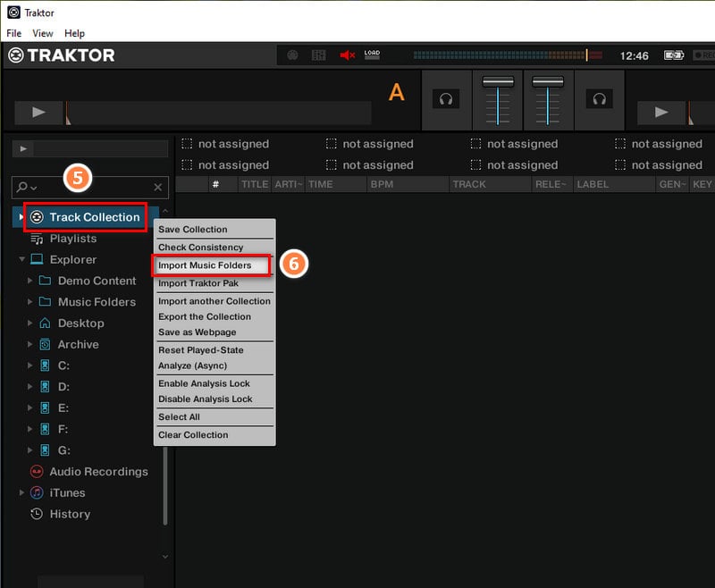Click deck A waveform stripe area
Viewport: 715px width, 588px height.
219,113
